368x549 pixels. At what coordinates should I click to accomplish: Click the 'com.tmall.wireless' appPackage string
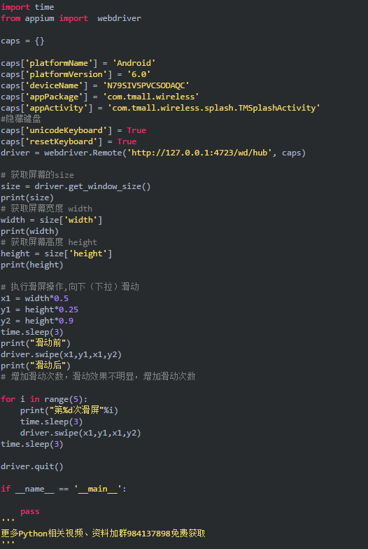151,97
